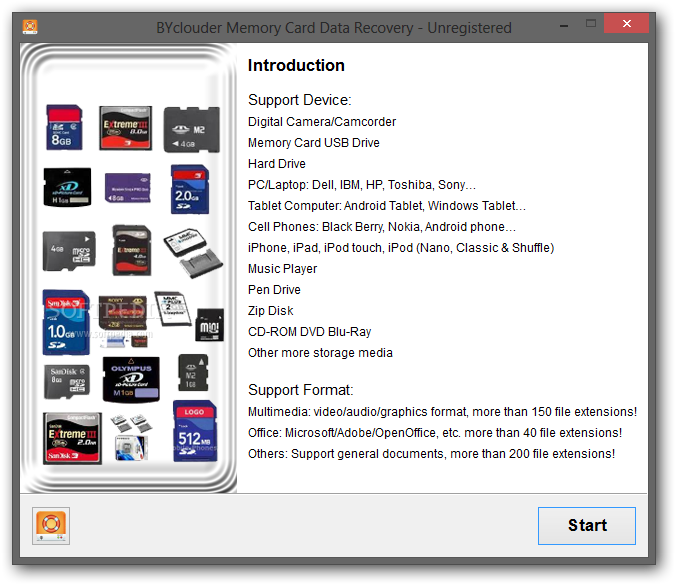Screen dimensions: 676x585
Task: Click the Introduction heading
Action: (296, 66)
